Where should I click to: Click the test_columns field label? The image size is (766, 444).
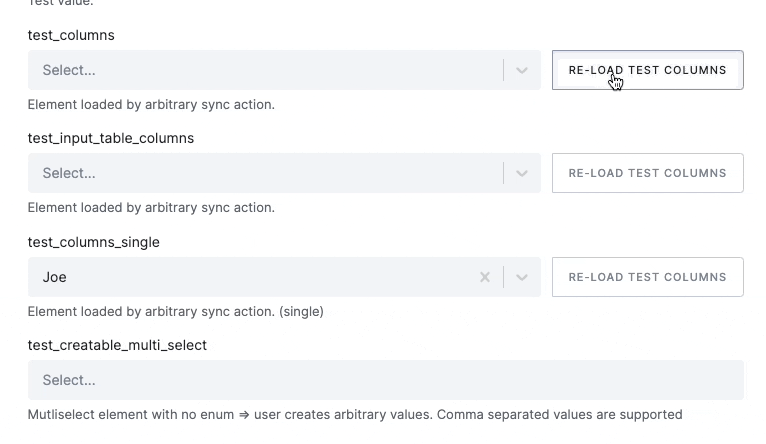click(x=71, y=35)
